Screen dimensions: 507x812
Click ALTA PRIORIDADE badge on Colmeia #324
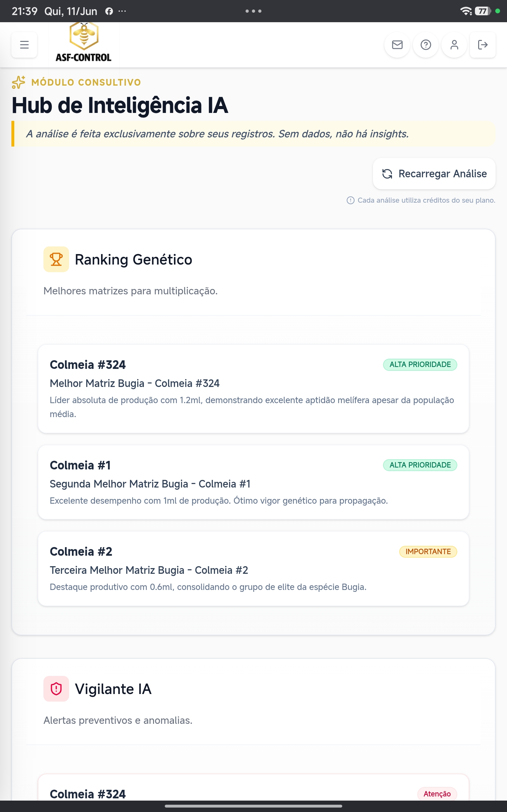click(420, 364)
